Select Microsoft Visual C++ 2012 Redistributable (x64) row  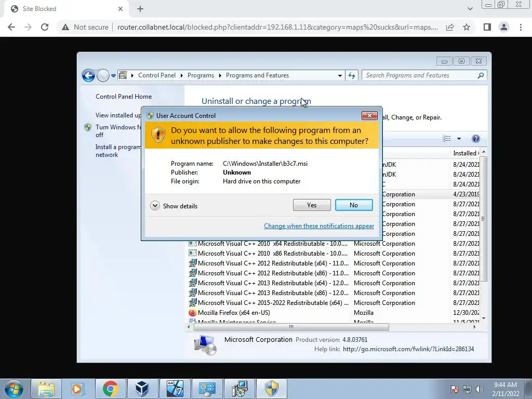[334, 263]
